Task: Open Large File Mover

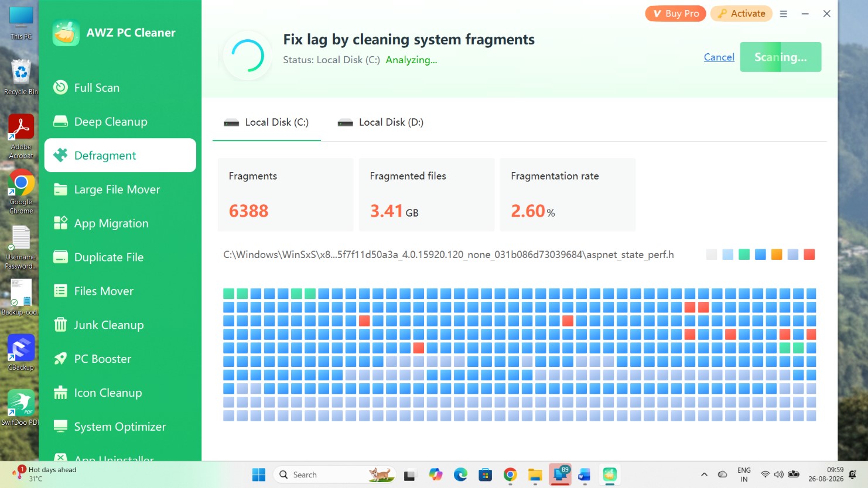Action: (120, 189)
